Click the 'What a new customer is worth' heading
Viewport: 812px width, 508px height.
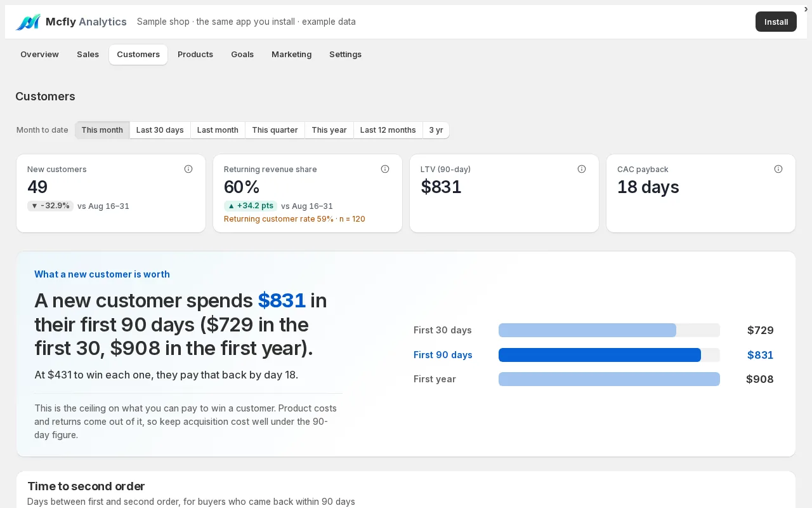[102, 274]
